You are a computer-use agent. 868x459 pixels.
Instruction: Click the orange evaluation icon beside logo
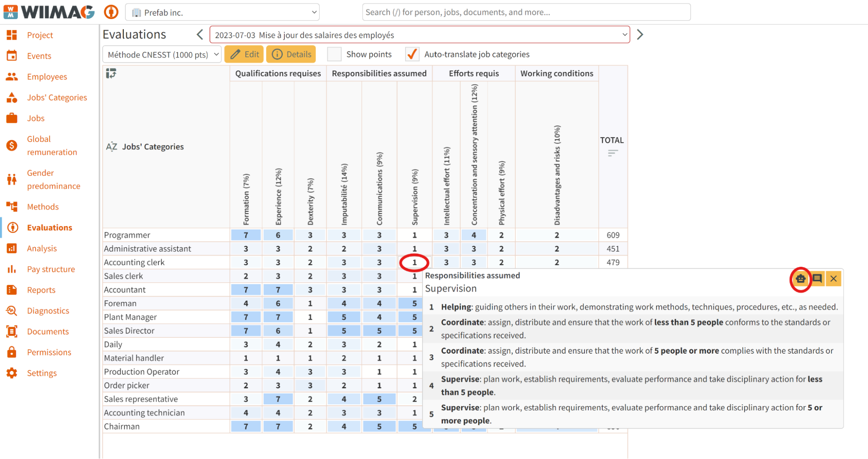click(111, 12)
